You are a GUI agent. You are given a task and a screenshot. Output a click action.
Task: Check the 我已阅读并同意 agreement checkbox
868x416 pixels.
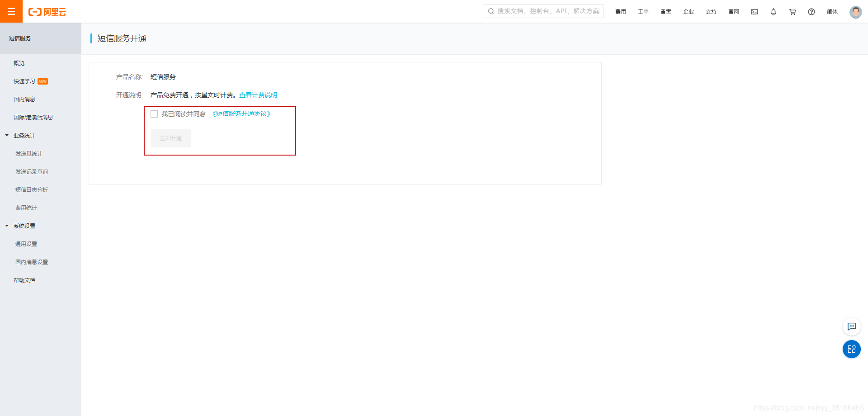(154, 114)
